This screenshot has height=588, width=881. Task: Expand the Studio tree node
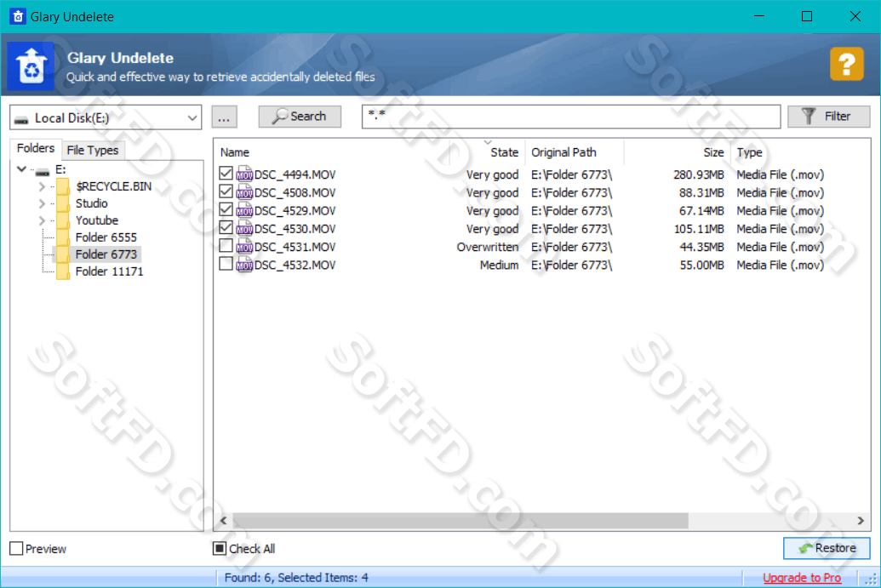42,203
